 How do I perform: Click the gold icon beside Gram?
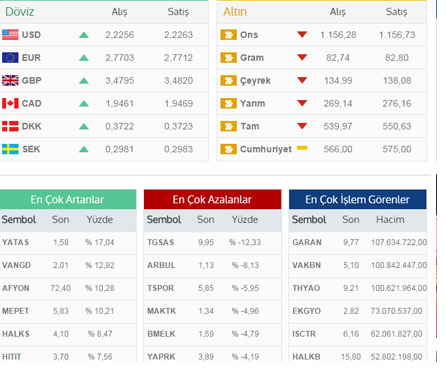pos(228,58)
